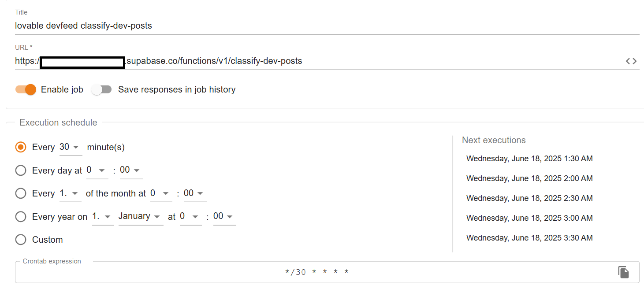644x289 pixels.
Task: Choose the Every of the month radio option
Action: click(21, 193)
